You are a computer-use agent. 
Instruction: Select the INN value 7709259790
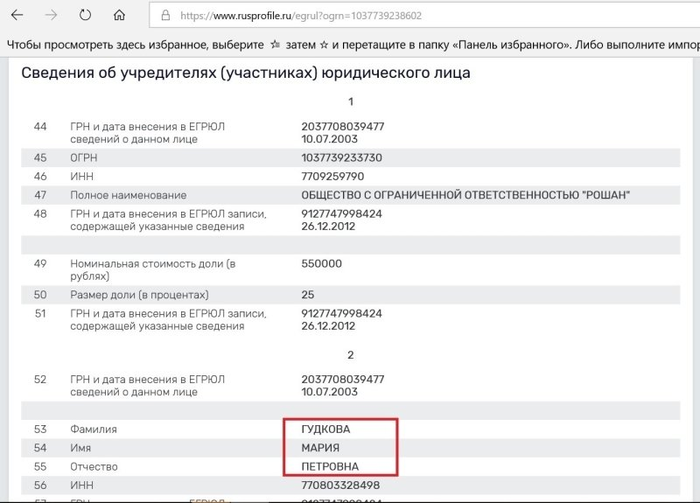(x=333, y=176)
